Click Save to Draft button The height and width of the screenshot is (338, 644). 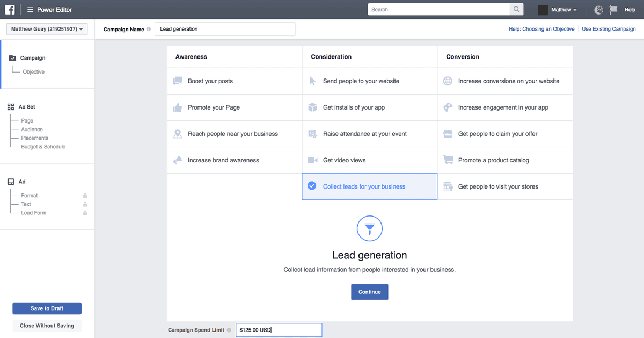click(47, 308)
